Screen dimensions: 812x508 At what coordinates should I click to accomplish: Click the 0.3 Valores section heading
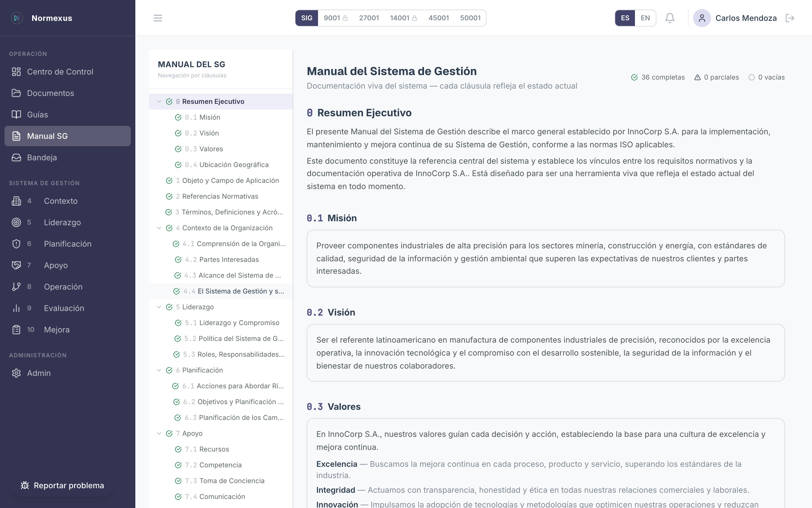334,406
